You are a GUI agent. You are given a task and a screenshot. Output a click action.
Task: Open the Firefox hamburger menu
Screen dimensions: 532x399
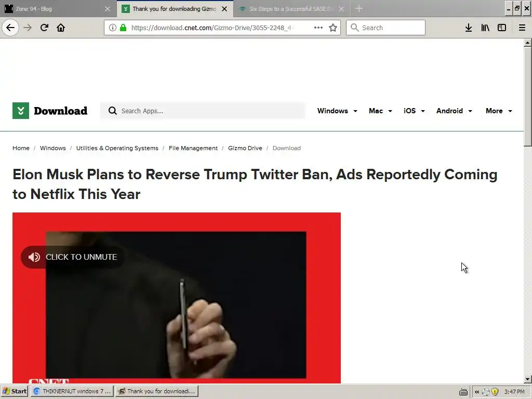(x=522, y=28)
